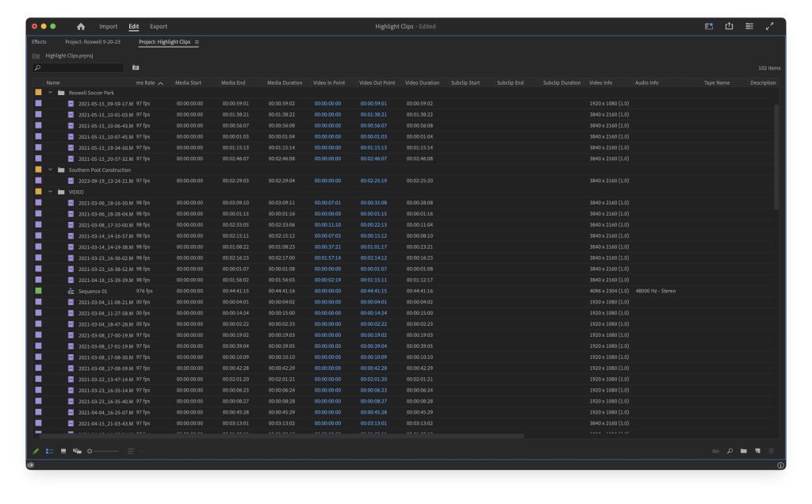Click in the project search input field
The height and width of the screenshot is (504, 812).
point(79,68)
